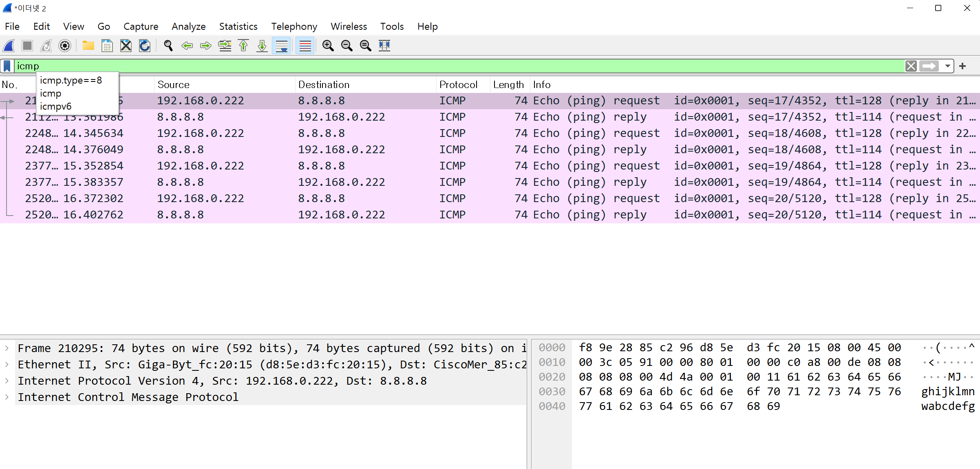Click the open capture file folder icon
The width and height of the screenshot is (980, 469).
88,46
